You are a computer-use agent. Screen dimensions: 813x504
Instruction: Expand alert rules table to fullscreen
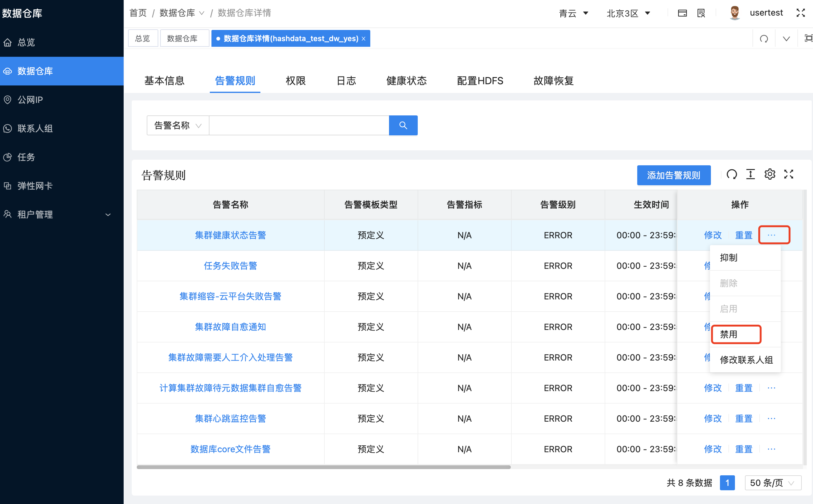pyautogui.click(x=789, y=174)
